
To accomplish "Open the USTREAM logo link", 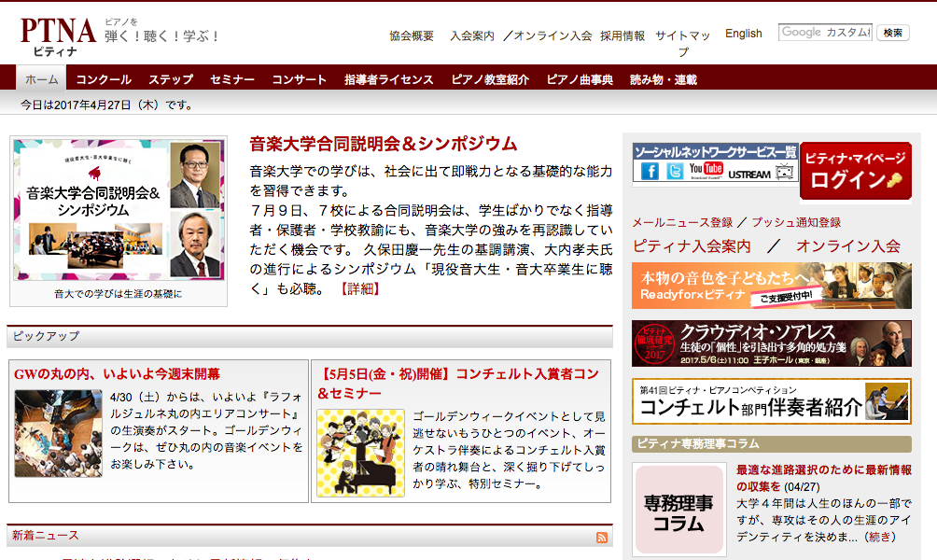I will pyautogui.click(x=749, y=174).
